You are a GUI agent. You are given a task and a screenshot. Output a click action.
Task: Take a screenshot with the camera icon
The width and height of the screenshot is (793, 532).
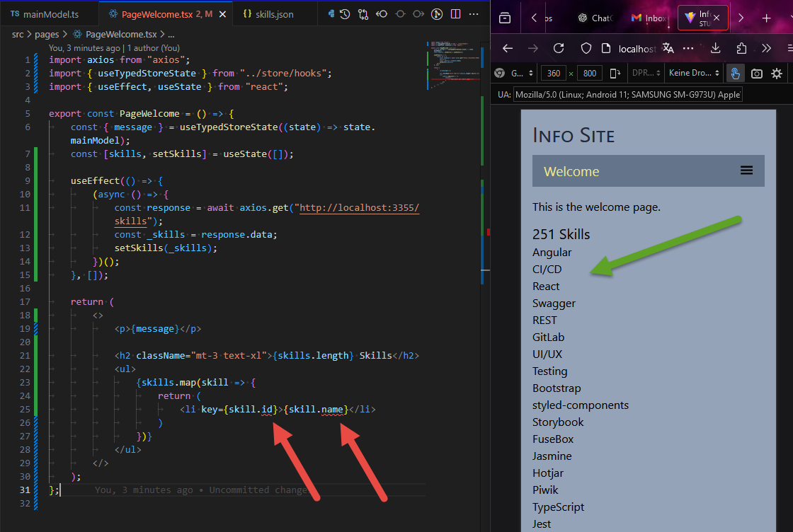[x=757, y=73]
